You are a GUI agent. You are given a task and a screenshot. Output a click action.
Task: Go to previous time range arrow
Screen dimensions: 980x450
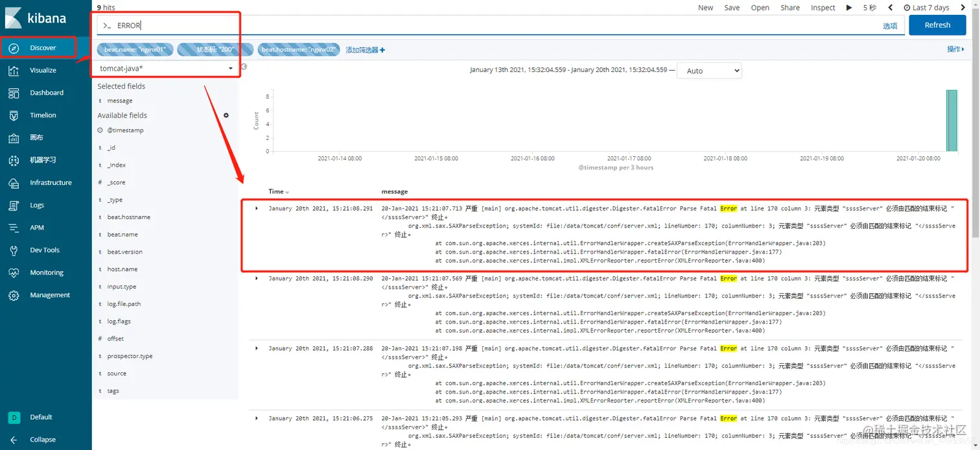click(x=891, y=8)
